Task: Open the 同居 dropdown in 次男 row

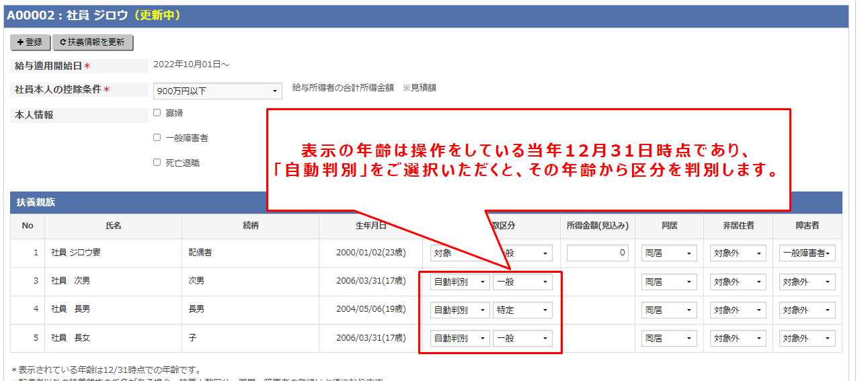Action: [669, 282]
